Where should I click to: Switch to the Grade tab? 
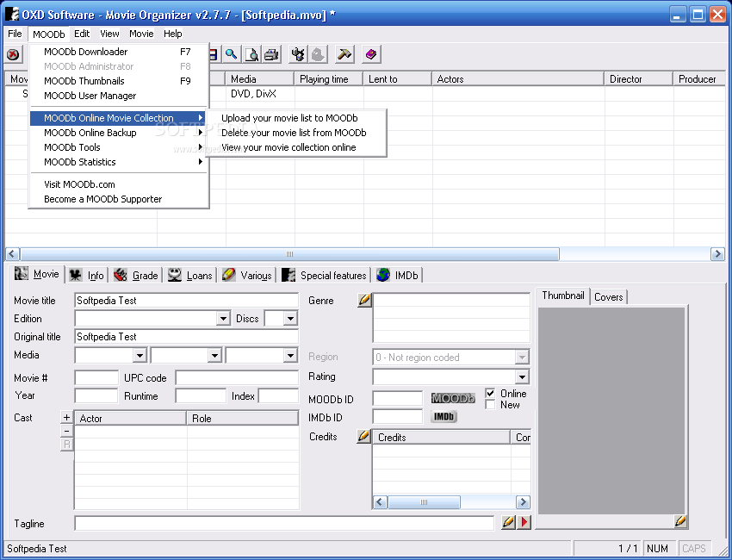point(136,276)
